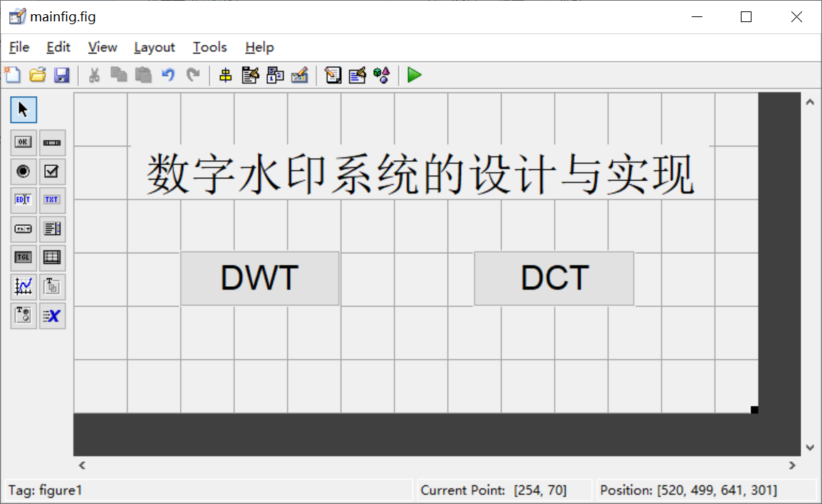Select the Push Button tool
822x504 pixels.
point(22,142)
